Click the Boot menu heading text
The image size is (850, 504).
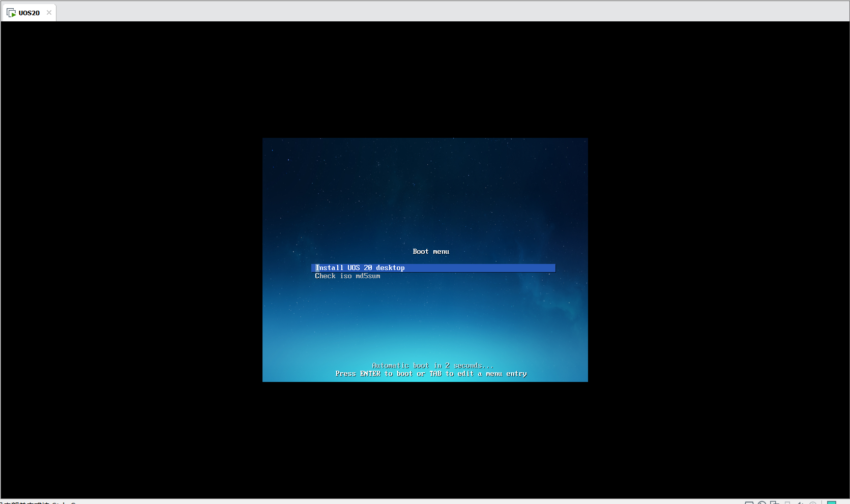431,252
